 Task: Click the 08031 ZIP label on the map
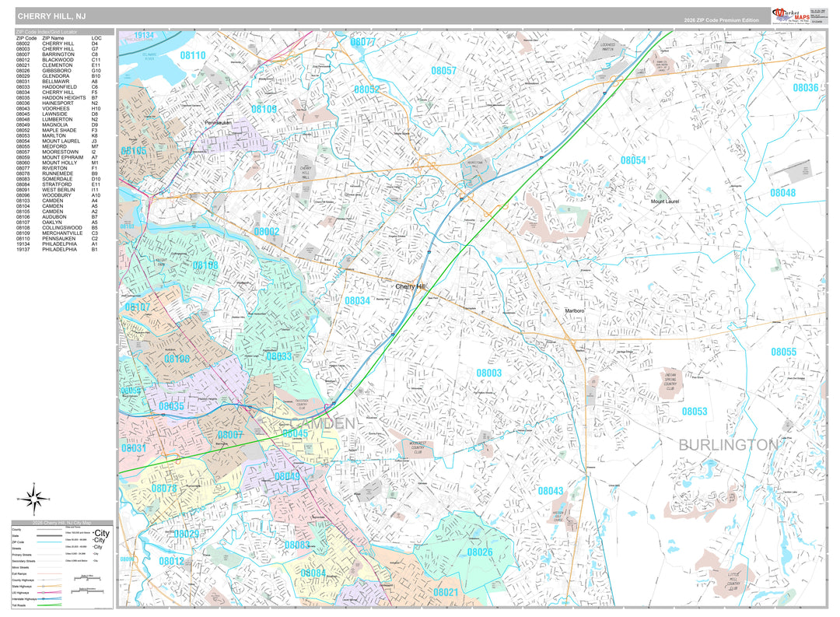tap(134, 448)
